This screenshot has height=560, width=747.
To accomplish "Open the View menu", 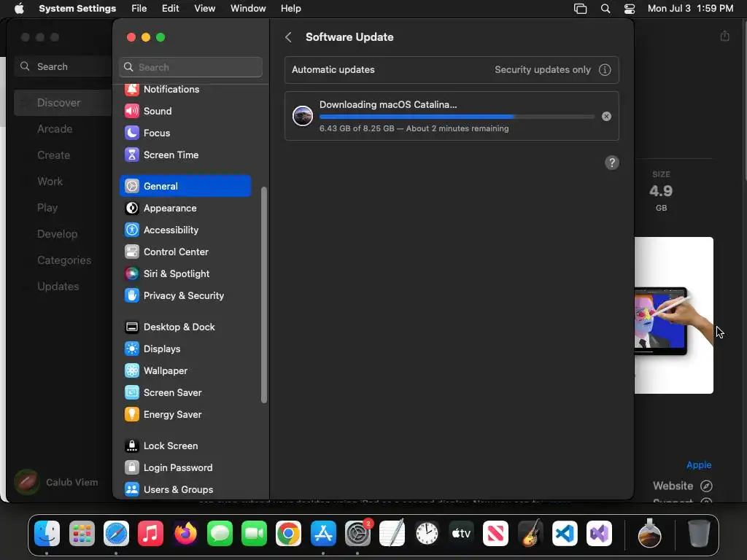I will click(204, 9).
